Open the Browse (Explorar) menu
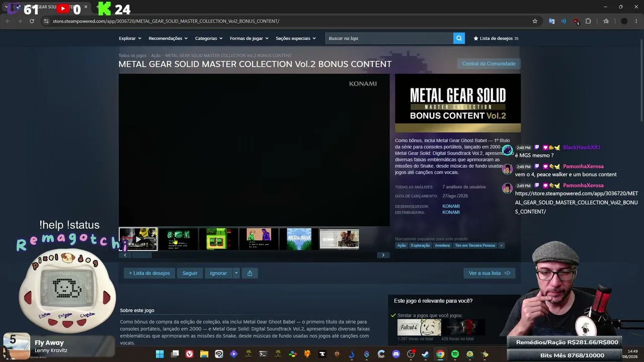This screenshot has height=362, width=644. tap(130, 38)
